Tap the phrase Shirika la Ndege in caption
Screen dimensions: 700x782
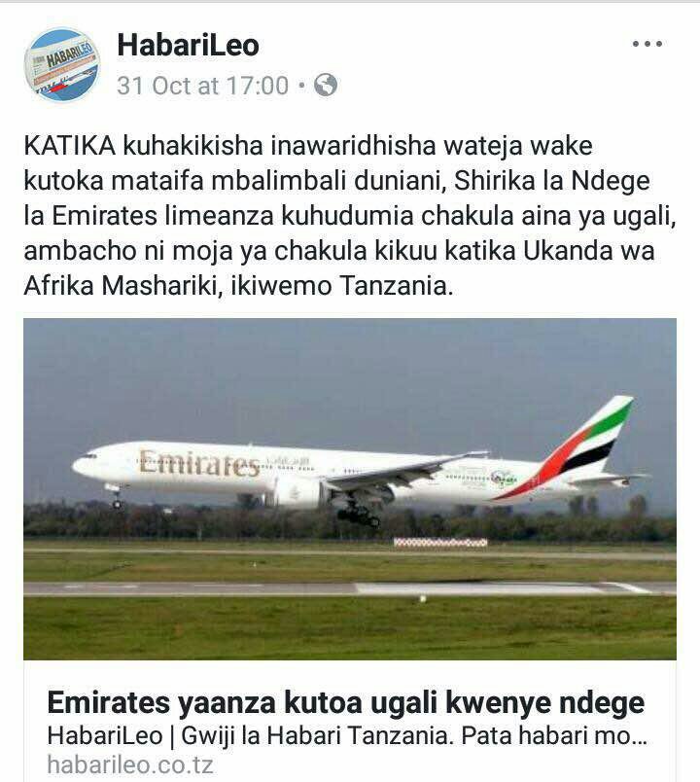tap(552, 181)
